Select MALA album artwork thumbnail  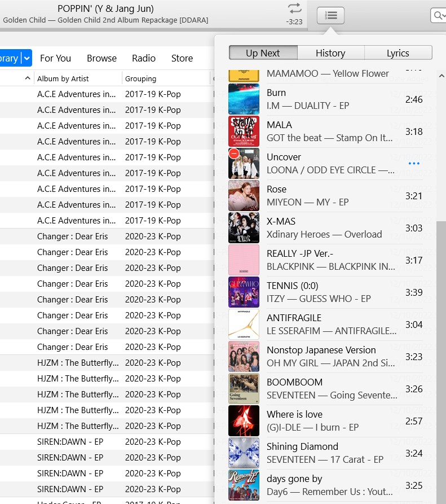click(244, 131)
